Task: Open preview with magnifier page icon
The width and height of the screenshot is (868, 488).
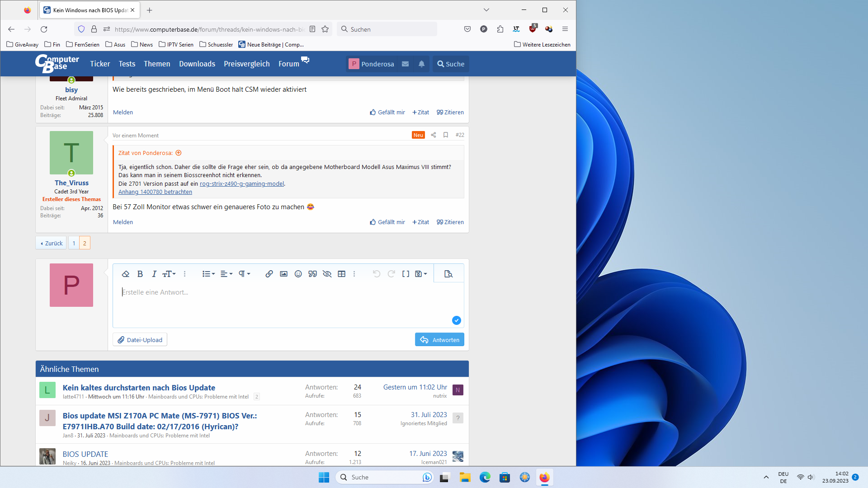Action: point(448,274)
